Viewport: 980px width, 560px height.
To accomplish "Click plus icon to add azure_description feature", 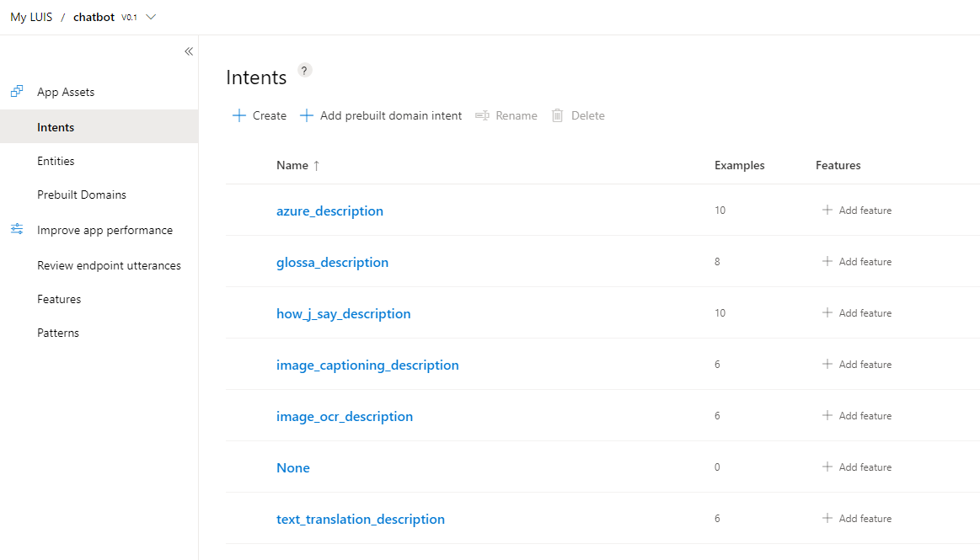I will pyautogui.click(x=827, y=210).
